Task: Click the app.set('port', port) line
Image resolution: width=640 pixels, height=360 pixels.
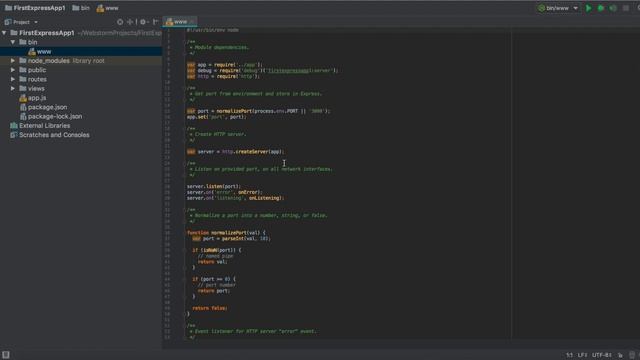Action: coord(217,117)
